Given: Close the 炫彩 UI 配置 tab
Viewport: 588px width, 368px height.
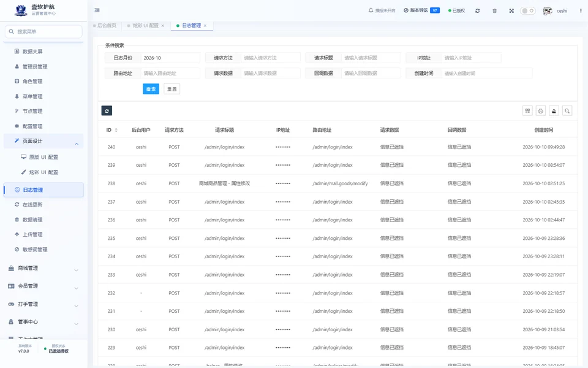Looking at the screenshot, I should pyautogui.click(x=163, y=26).
